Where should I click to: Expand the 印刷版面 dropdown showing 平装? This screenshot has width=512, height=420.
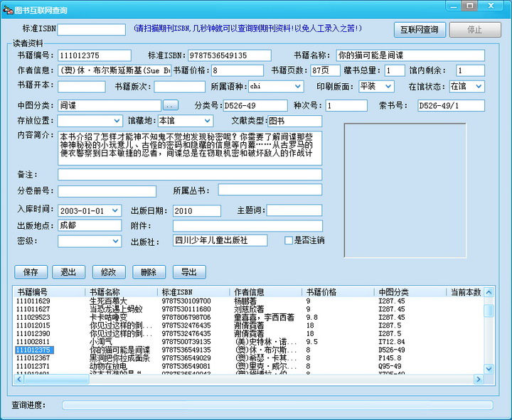pyautogui.click(x=388, y=86)
